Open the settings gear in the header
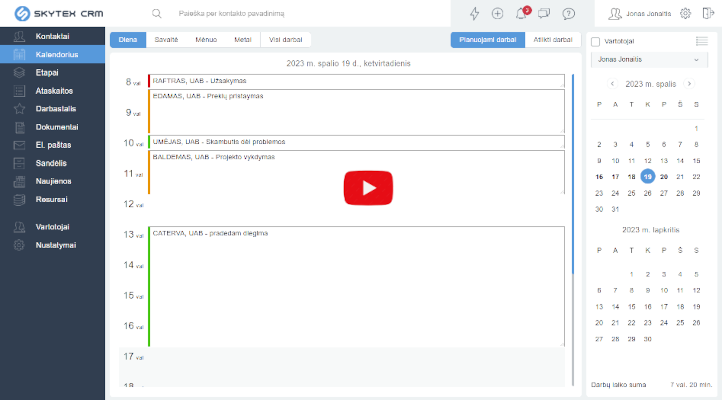This screenshot has height=400, width=722. (x=685, y=14)
